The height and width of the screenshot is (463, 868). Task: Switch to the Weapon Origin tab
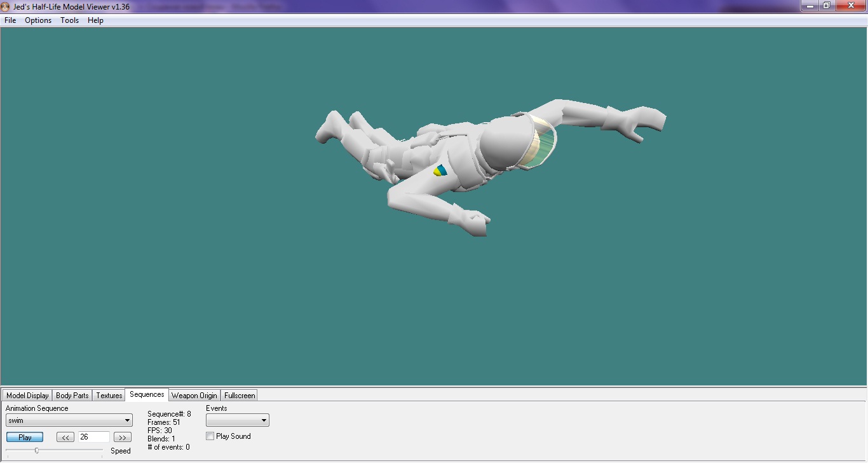coord(194,396)
